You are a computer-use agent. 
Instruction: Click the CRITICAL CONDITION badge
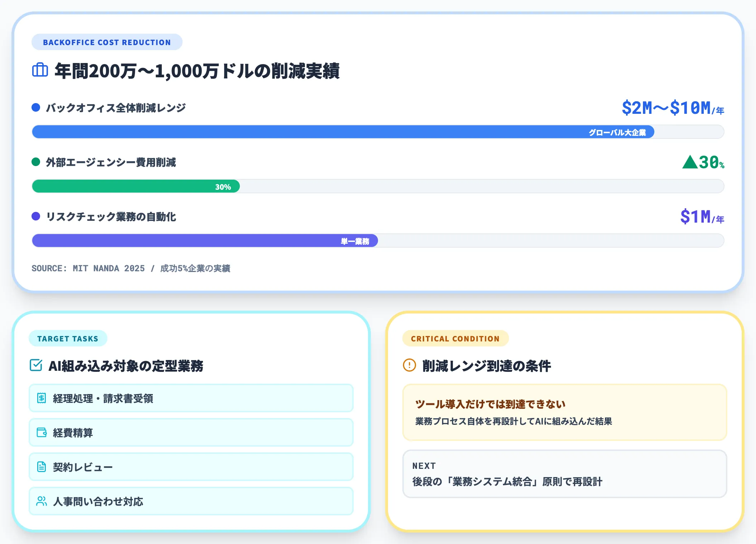(455, 339)
